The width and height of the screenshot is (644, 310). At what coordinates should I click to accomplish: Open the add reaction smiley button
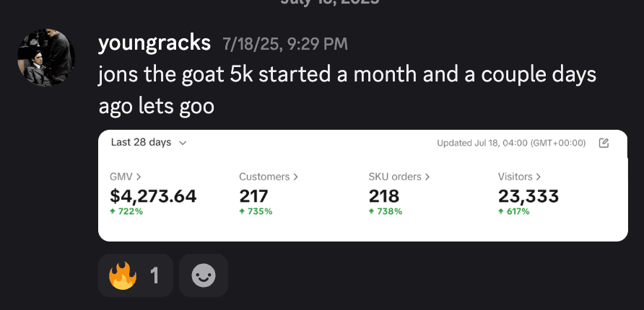204,275
